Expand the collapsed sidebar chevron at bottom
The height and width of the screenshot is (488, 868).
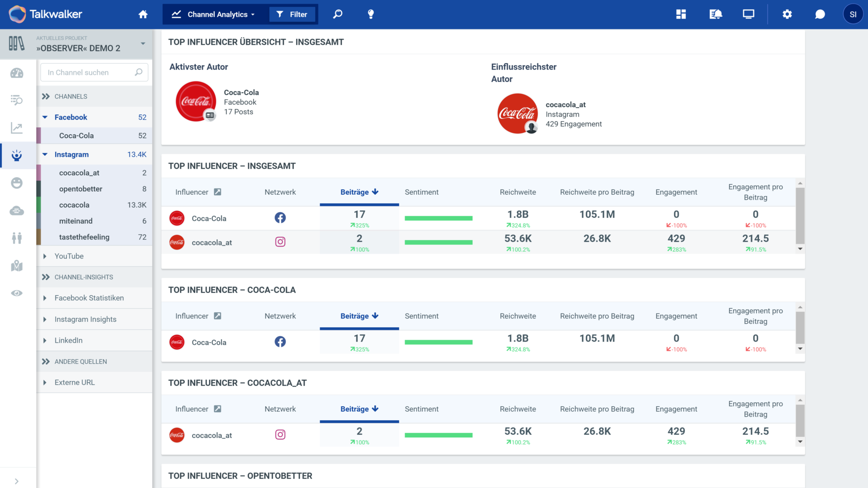click(x=17, y=481)
